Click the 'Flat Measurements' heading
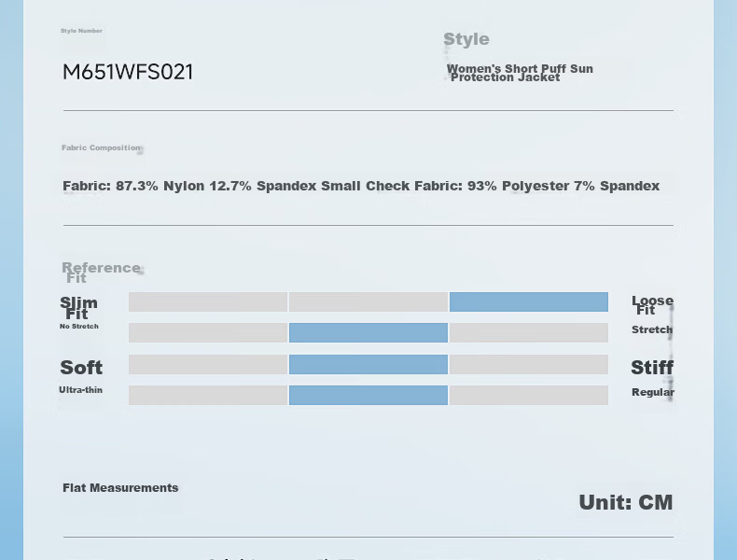Image resolution: width=737 pixels, height=560 pixels. tap(120, 487)
